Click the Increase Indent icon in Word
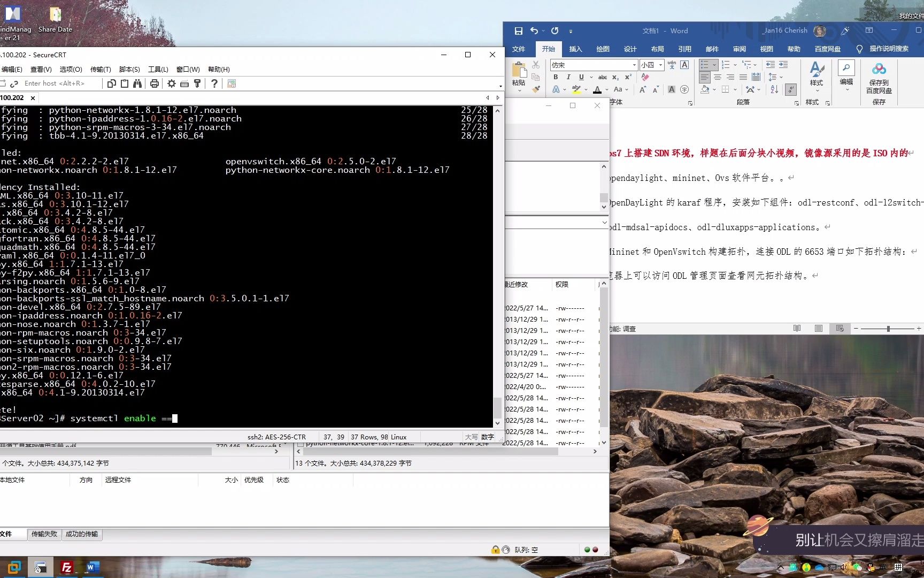 tap(783, 64)
